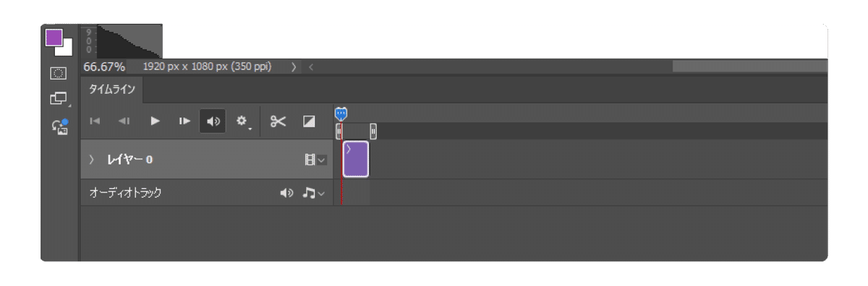868x286 pixels.
Task: Select the タイムライン tab
Action: pyautogui.click(x=112, y=90)
